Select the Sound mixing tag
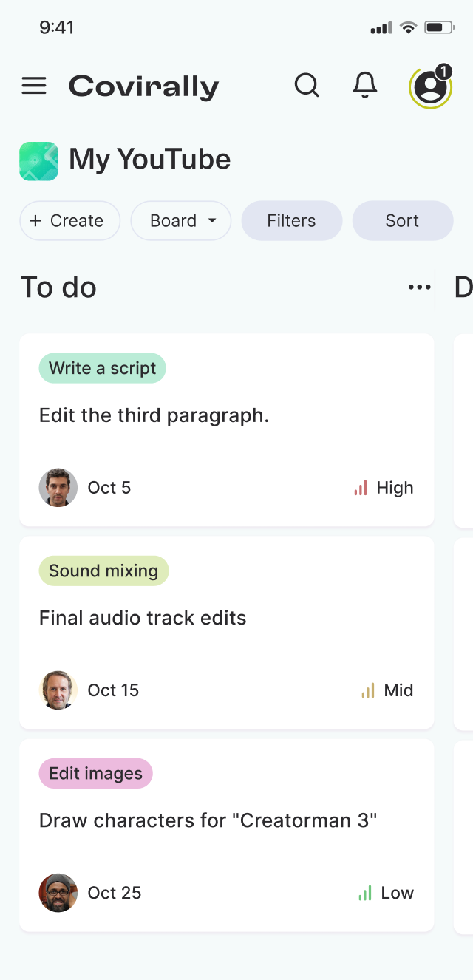473x980 pixels. coord(103,571)
